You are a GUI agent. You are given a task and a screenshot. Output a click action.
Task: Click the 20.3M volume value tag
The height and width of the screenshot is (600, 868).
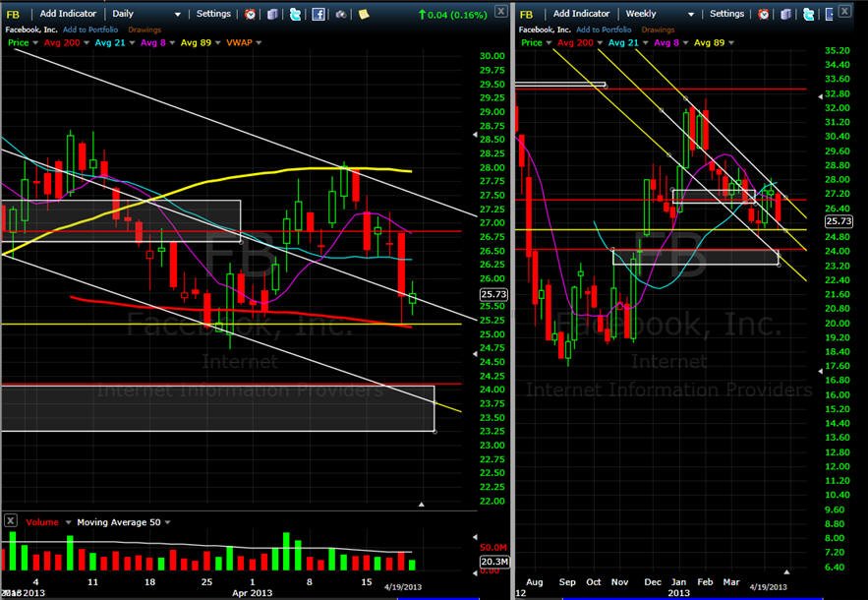click(x=493, y=562)
